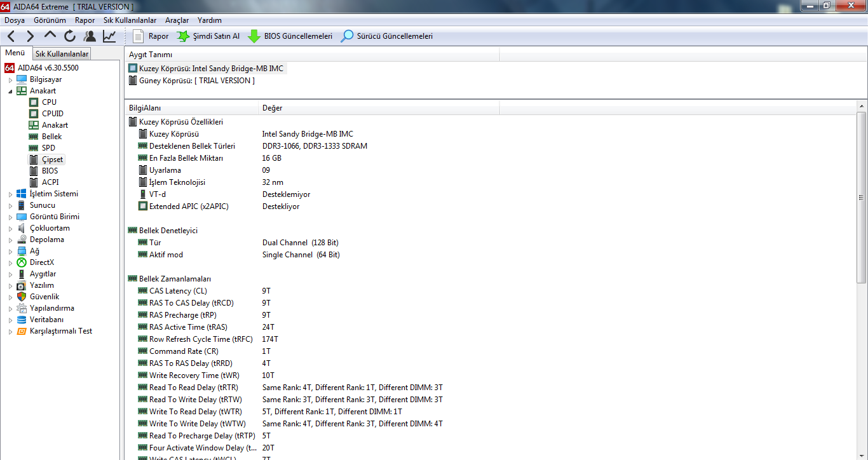The height and width of the screenshot is (460, 868).
Task: Click the Aygıtlar devices icon
Action: click(22, 274)
